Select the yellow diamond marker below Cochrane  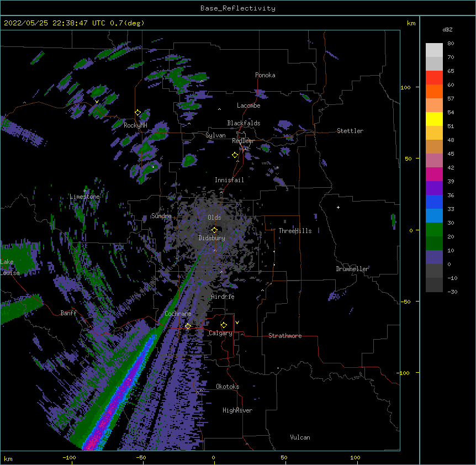(188, 326)
